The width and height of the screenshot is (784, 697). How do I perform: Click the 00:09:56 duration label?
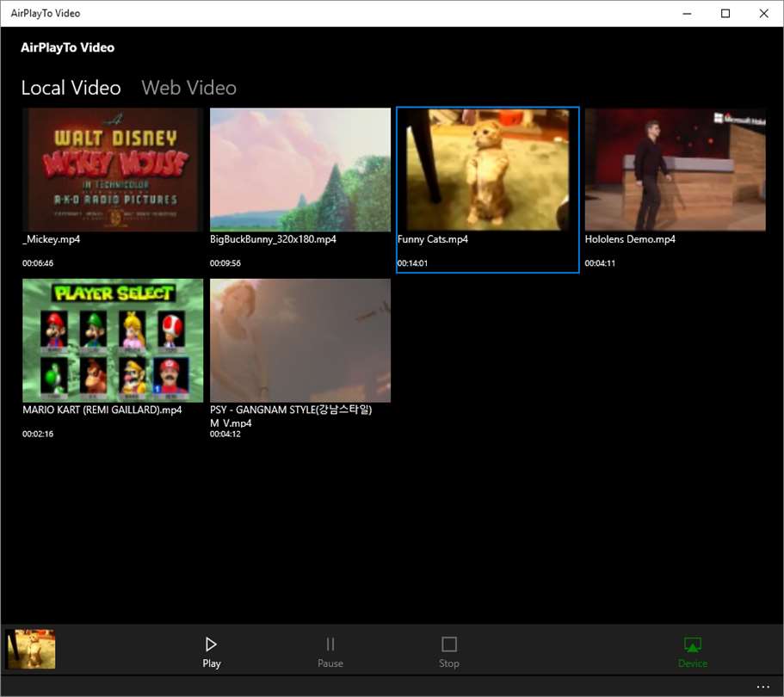[x=225, y=263]
